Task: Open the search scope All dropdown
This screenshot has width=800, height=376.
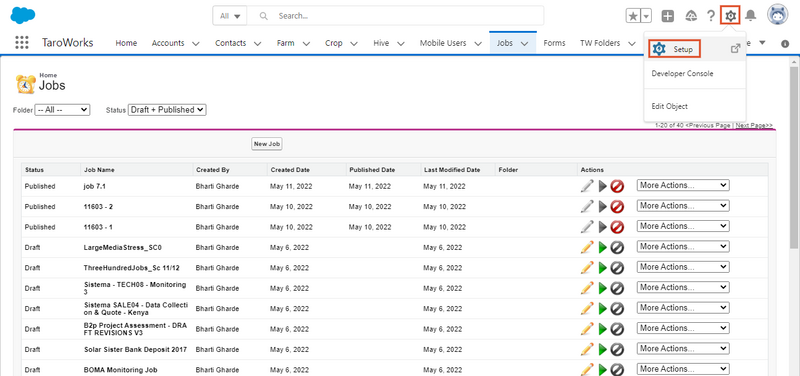Action: (x=230, y=16)
